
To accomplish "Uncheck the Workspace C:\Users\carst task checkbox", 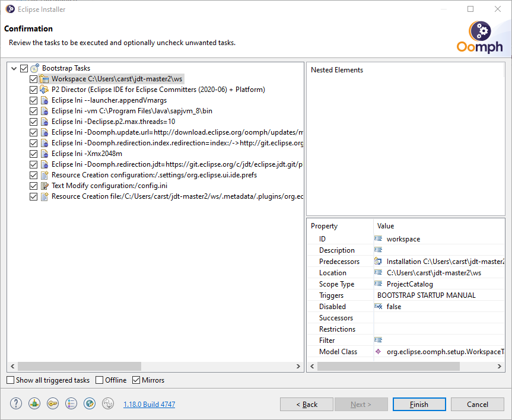I will click(33, 79).
